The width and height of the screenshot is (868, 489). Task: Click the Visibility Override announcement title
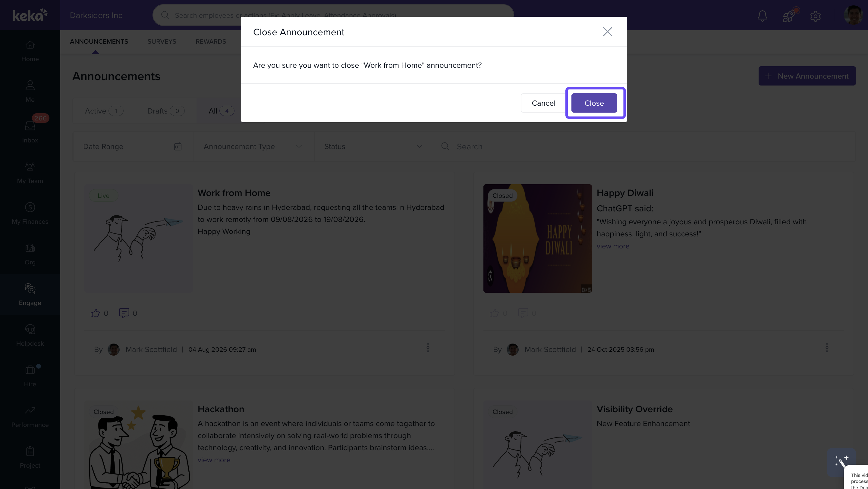pyautogui.click(x=635, y=409)
